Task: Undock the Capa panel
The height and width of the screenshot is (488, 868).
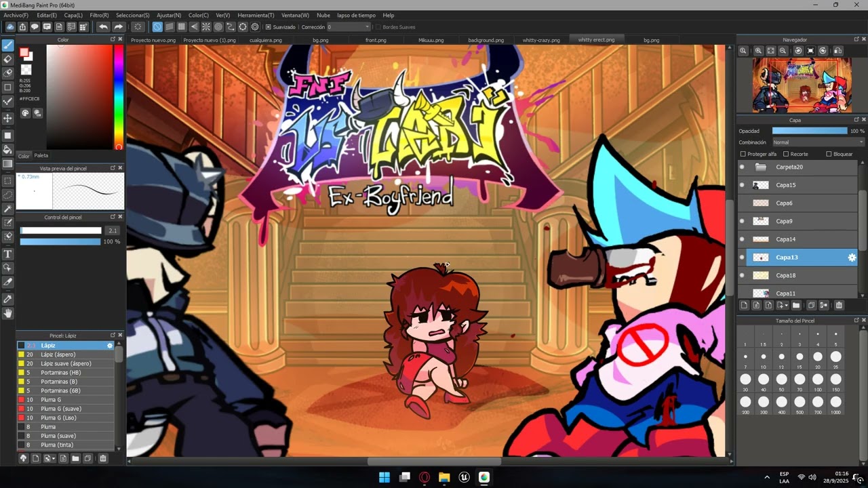Action: click(855, 120)
